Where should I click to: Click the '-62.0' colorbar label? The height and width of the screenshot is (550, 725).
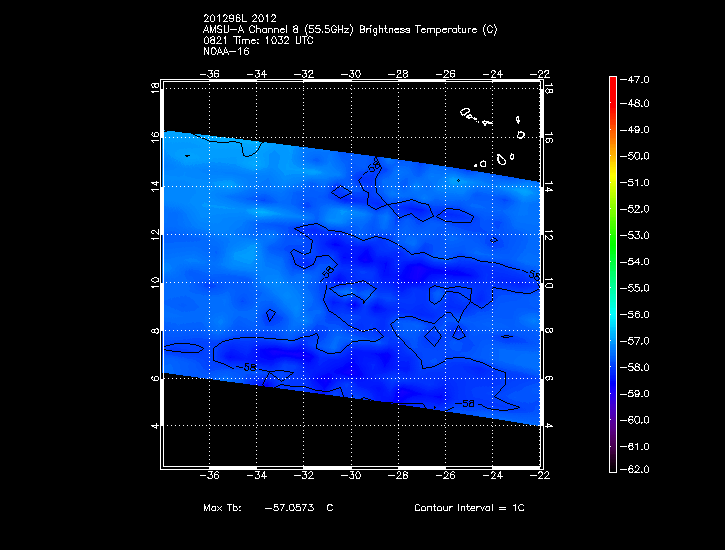pos(634,470)
